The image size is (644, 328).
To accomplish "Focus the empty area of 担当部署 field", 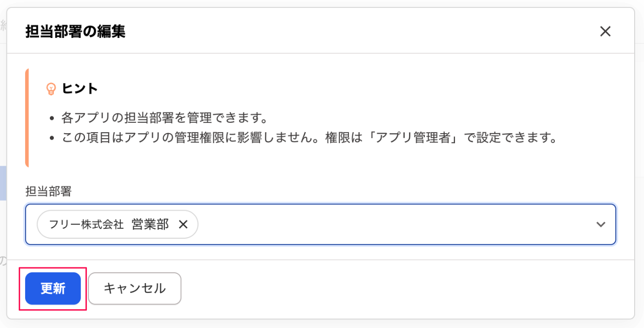I will pyautogui.click(x=395, y=224).
